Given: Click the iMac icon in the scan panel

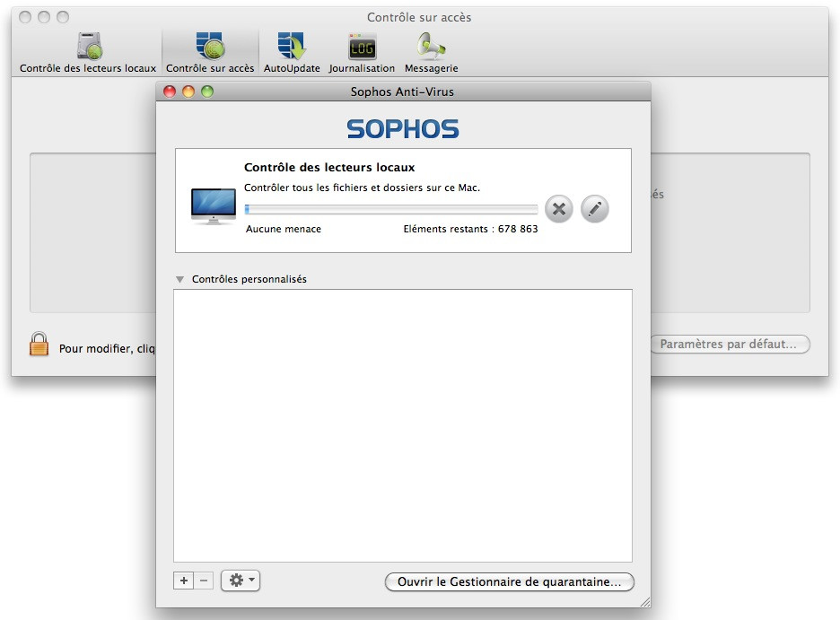Looking at the screenshot, I should coord(212,205).
